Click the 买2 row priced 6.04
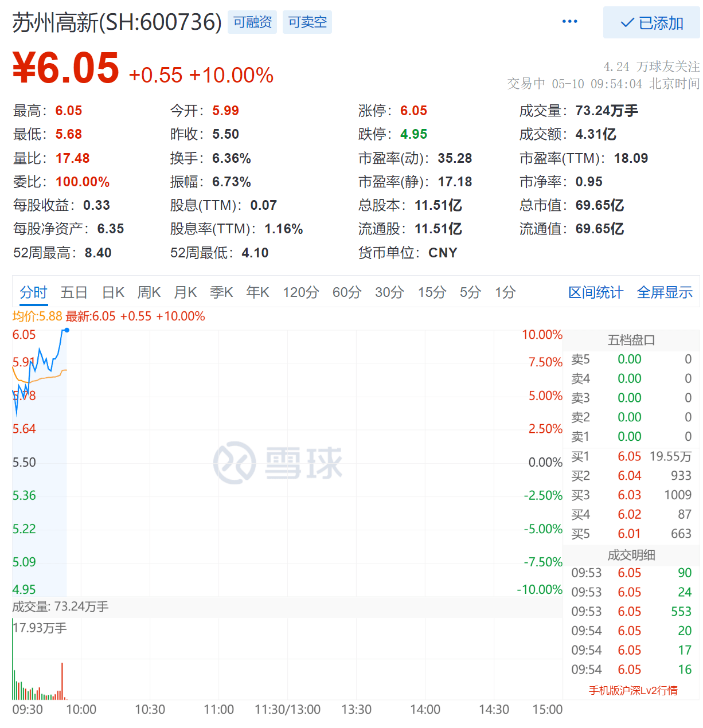This screenshot has width=703, height=728. 631,476
